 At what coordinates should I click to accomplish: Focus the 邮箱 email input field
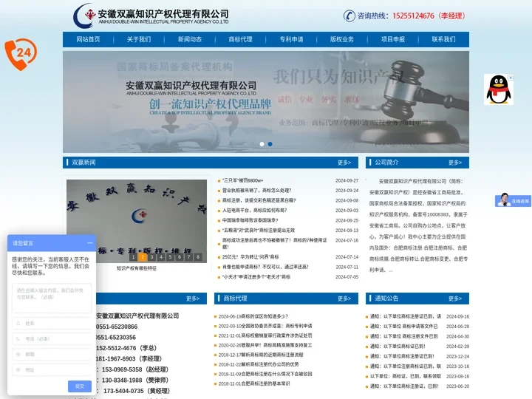(52, 354)
